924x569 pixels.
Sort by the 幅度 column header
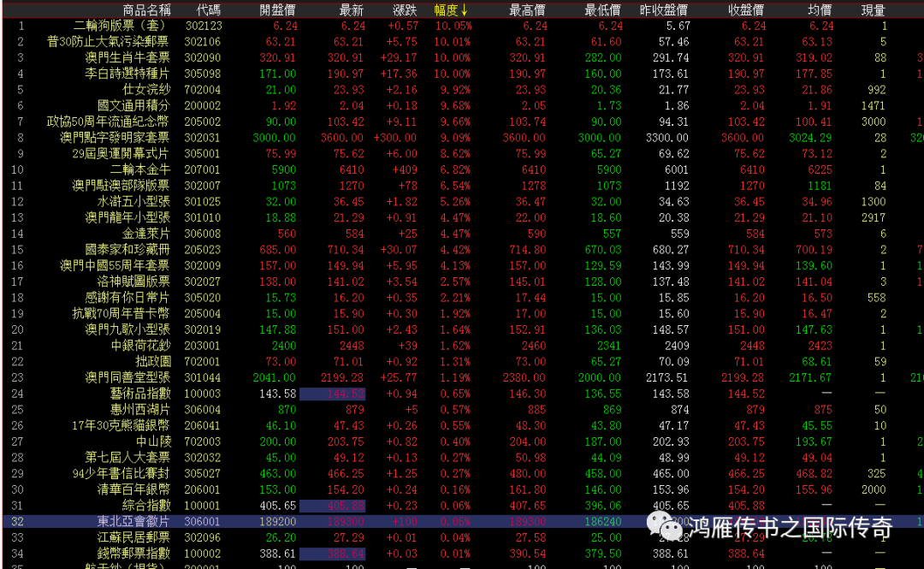(451, 10)
